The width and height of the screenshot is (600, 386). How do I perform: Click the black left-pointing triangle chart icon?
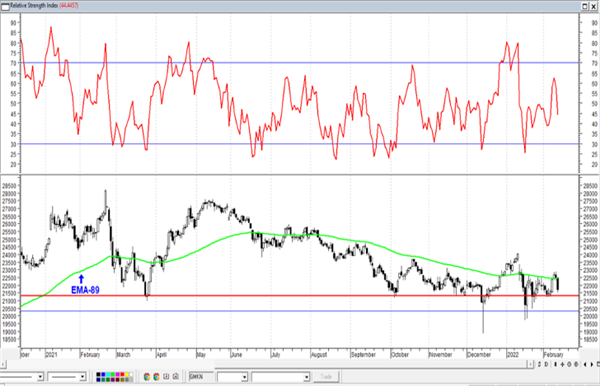click(x=585, y=364)
